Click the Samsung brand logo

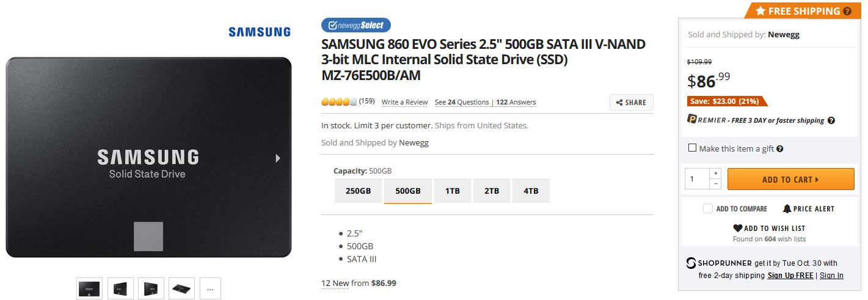click(x=260, y=32)
